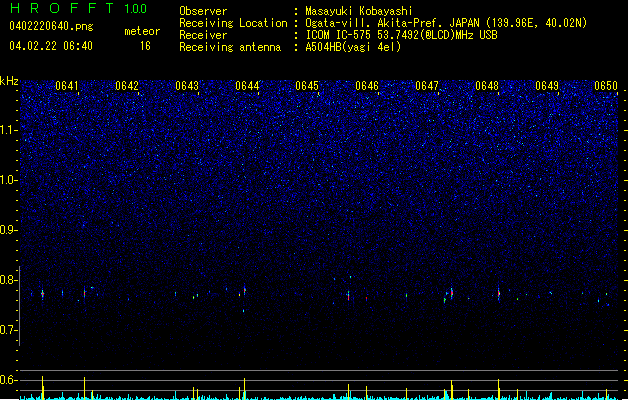Select the filename 0402220640.png
Screen dimensions: 629x400
coord(51,26)
